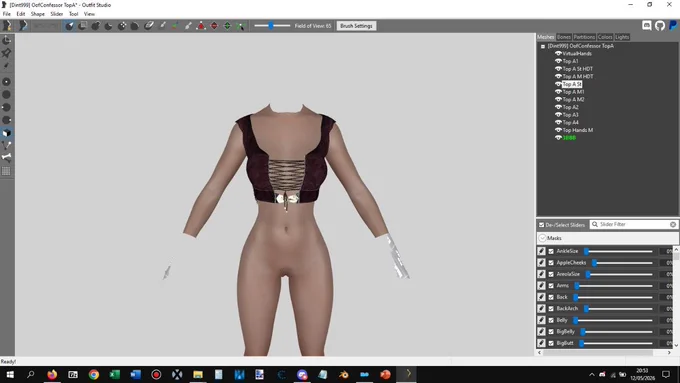Click the edit pencil icon for Belly
Screen dimensions: 680x383
coord(541,320)
